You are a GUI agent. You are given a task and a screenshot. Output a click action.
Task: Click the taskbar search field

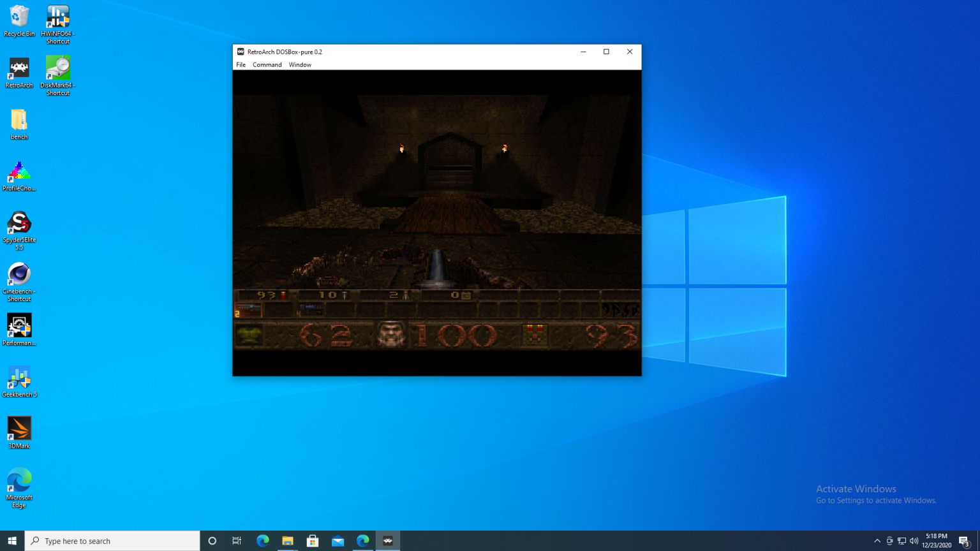point(112,540)
